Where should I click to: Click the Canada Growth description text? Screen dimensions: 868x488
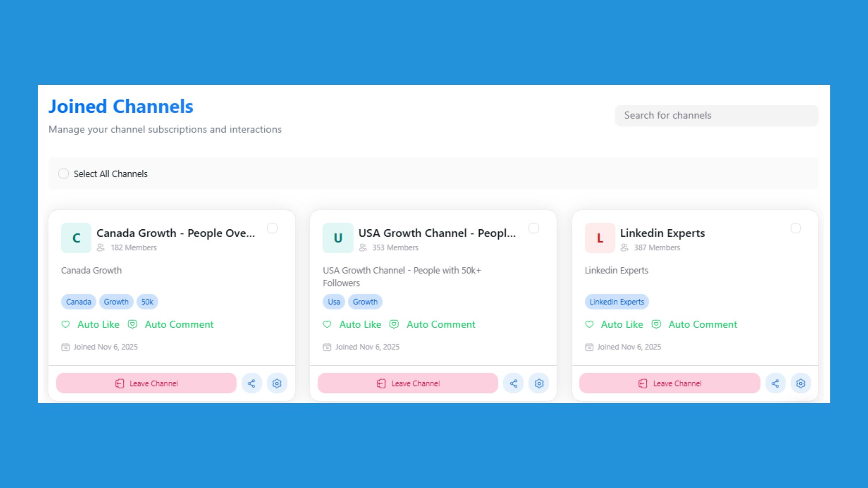click(91, 270)
